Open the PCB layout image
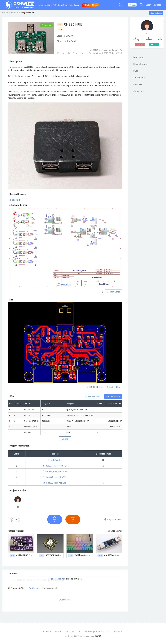The image size is (166, 644). click(65, 343)
